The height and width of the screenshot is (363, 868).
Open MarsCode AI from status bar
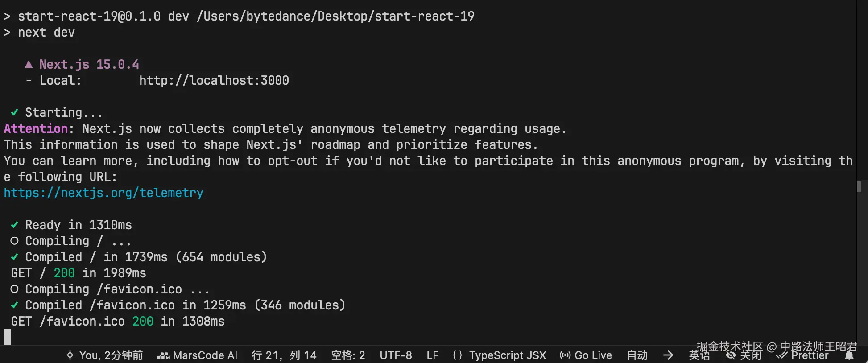click(197, 355)
